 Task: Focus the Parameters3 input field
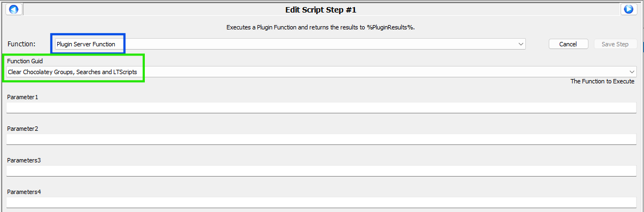point(321,171)
